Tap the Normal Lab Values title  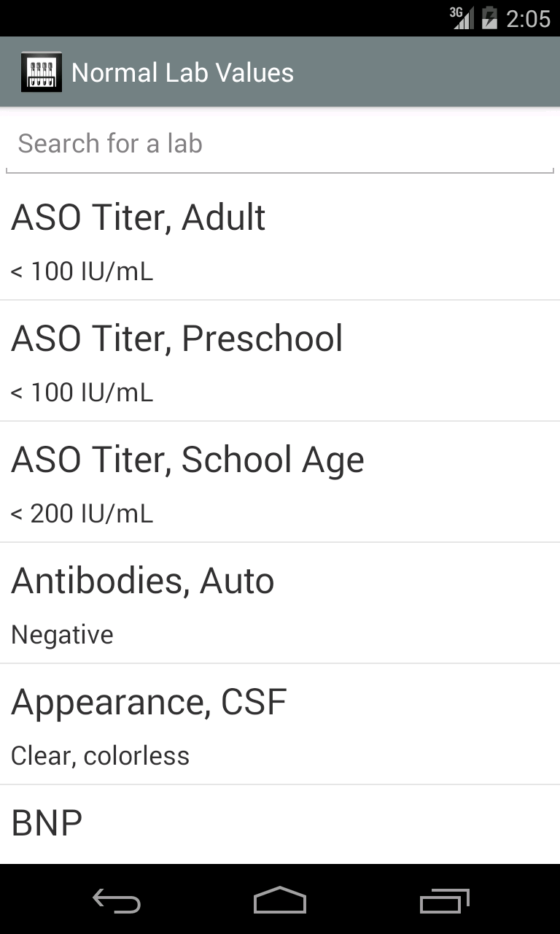pos(182,73)
